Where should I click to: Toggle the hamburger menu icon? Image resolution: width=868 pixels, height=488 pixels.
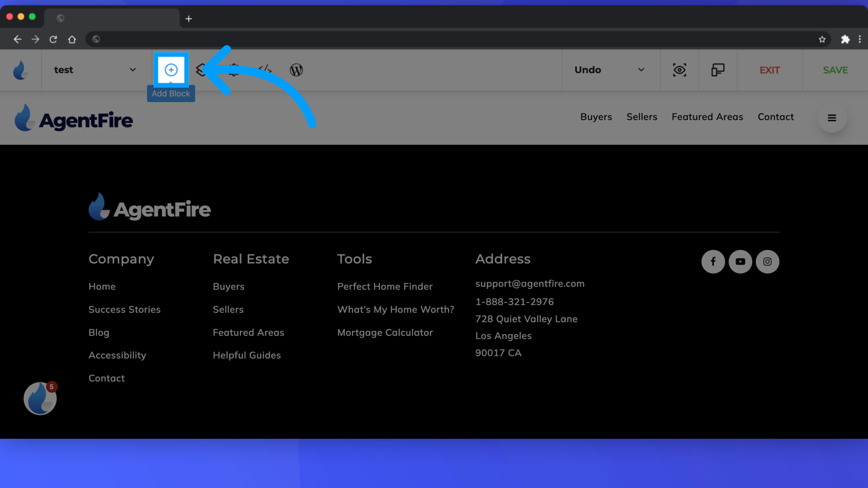pos(832,117)
